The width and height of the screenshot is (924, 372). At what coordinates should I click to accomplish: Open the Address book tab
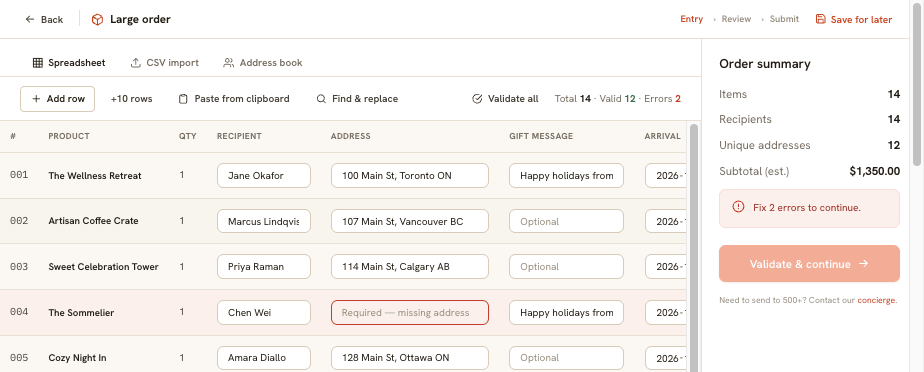pyautogui.click(x=263, y=62)
